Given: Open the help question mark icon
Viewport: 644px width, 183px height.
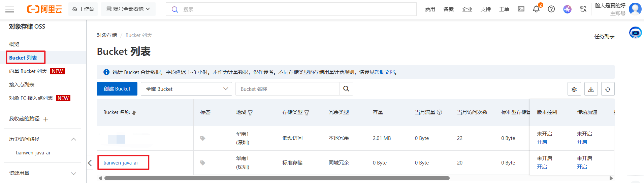Looking at the screenshot, I should 551,9.
